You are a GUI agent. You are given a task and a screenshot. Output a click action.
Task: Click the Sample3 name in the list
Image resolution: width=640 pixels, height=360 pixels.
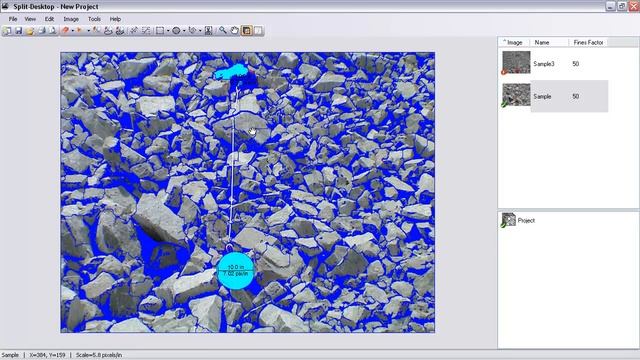(544, 64)
